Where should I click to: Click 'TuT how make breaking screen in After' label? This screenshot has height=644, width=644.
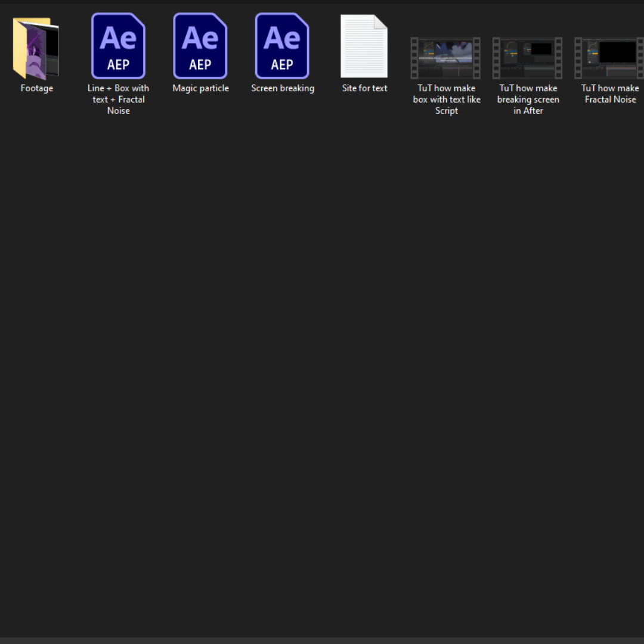pyautogui.click(x=528, y=100)
